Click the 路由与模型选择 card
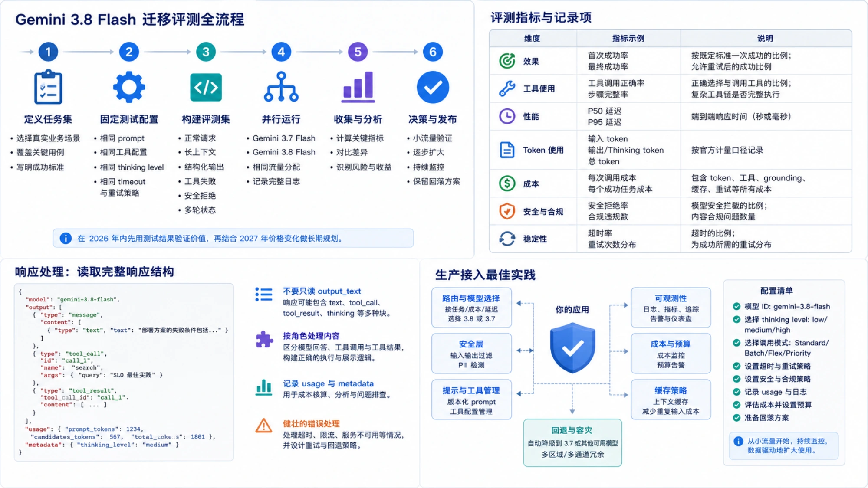The height and width of the screenshot is (488, 868). click(x=471, y=308)
